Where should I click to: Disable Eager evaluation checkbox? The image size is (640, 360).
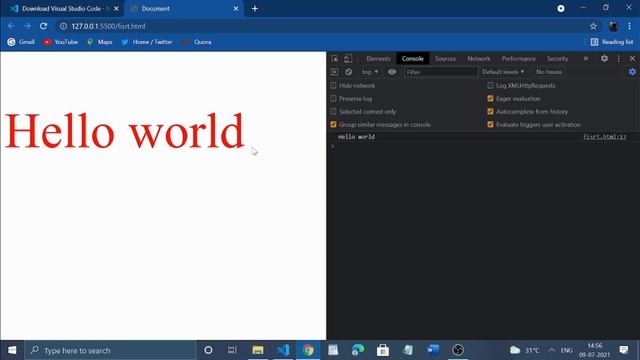coord(490,99)
